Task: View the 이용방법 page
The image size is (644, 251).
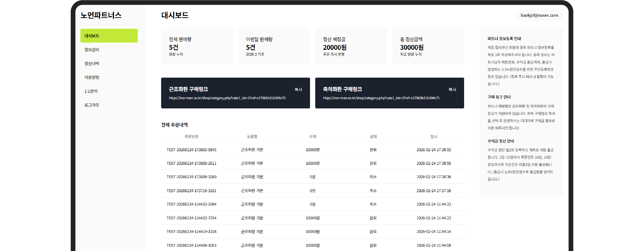Action: click(91, 77)
